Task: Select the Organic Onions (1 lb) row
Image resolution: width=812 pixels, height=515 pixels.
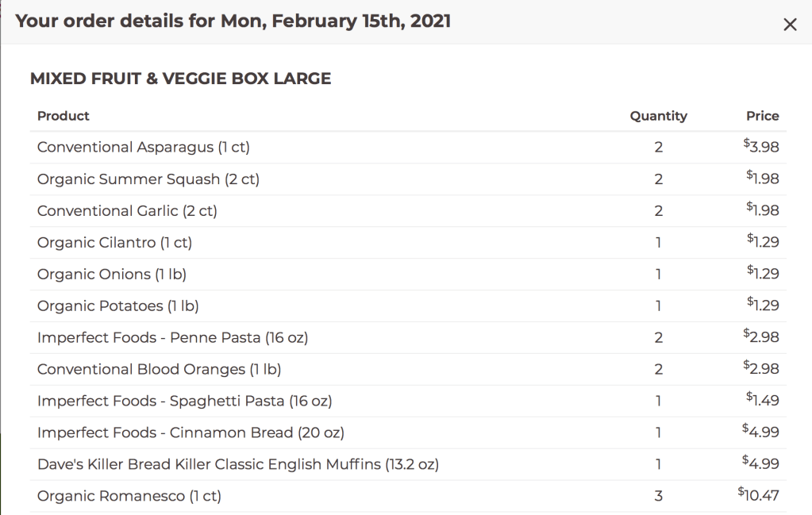Action: pos(112,275)
